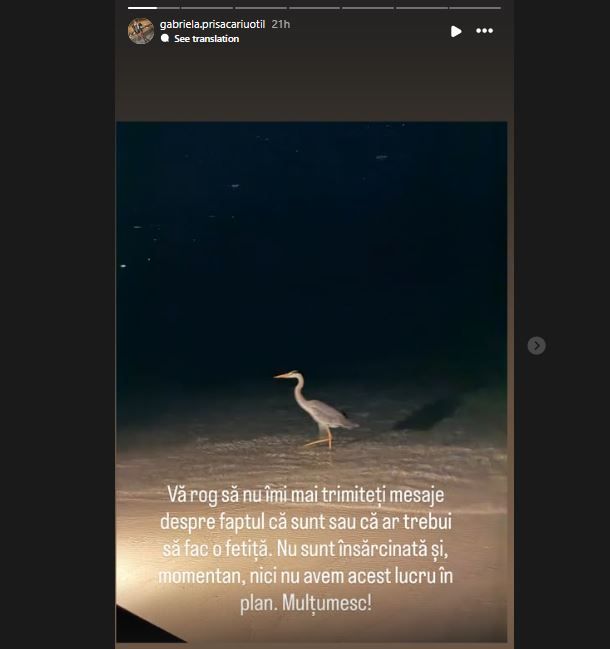The height and width of the screenshot is (649, 610).
Task: Go to next story with right arrow
Action: pyautogui.click(x=536, y=346)
